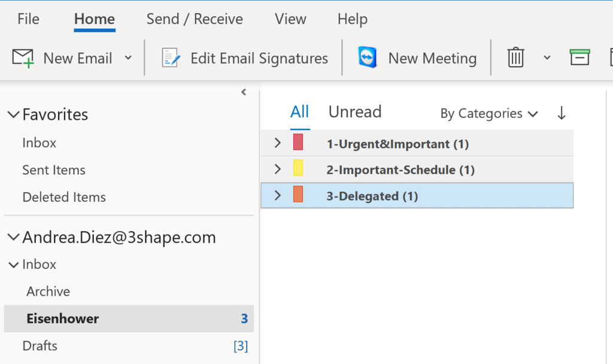Open the New Email dropdown arrow
The image size is (613, 364).
coord(128,58)
